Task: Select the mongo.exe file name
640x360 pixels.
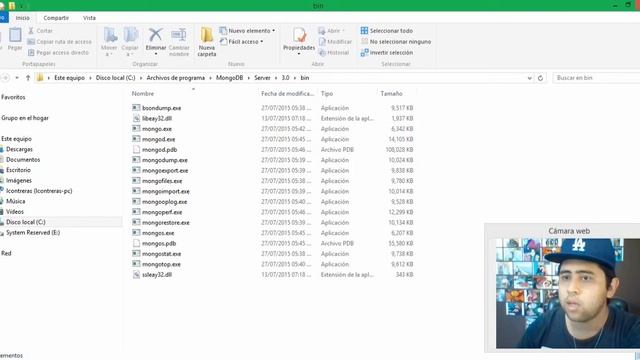Action: click(x=157, y=129)
